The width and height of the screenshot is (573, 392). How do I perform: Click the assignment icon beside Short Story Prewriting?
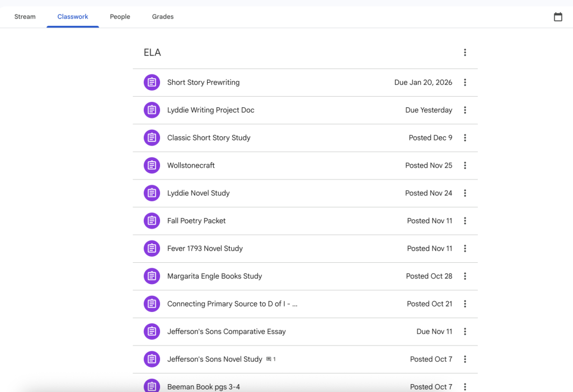click(x=152, y=82)
